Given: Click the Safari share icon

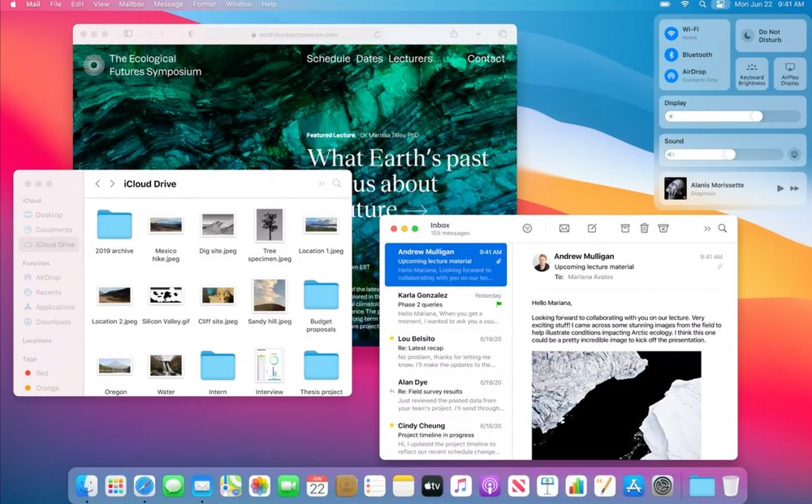Looking at the screenshot, I should tap(454, 33).
